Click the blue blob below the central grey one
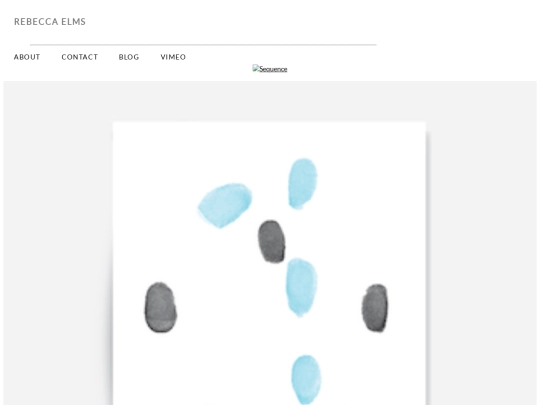This screenshot has height=405, width=540. pyautogui.click(x=301, y=287)
